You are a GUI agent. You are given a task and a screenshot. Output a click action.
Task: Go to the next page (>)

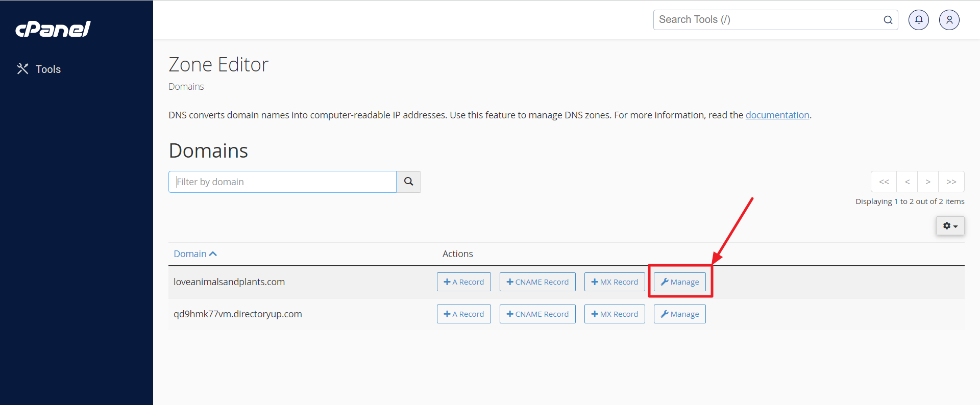tap(928, 182)
